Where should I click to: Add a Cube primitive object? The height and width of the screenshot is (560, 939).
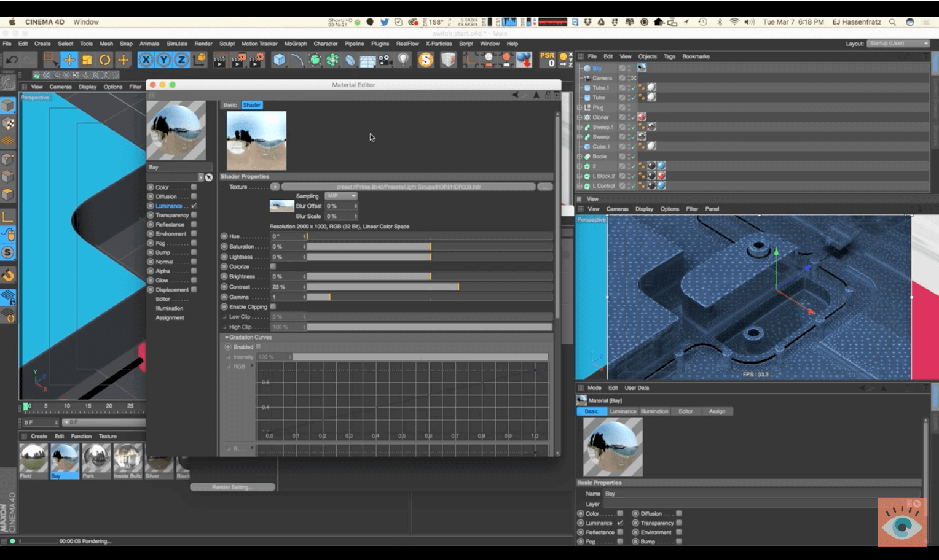(279, 60)
